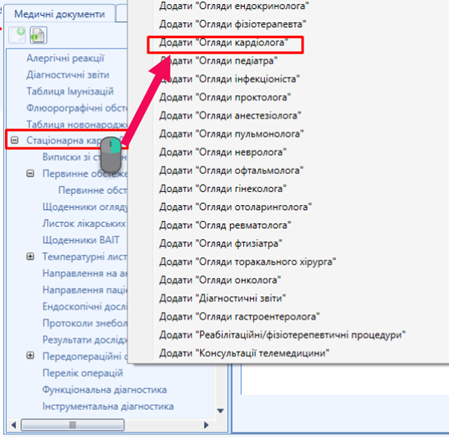This screenshot has height=437, width=449.
Task: Open Алергічні реакції in the tree
Action: 65,58
